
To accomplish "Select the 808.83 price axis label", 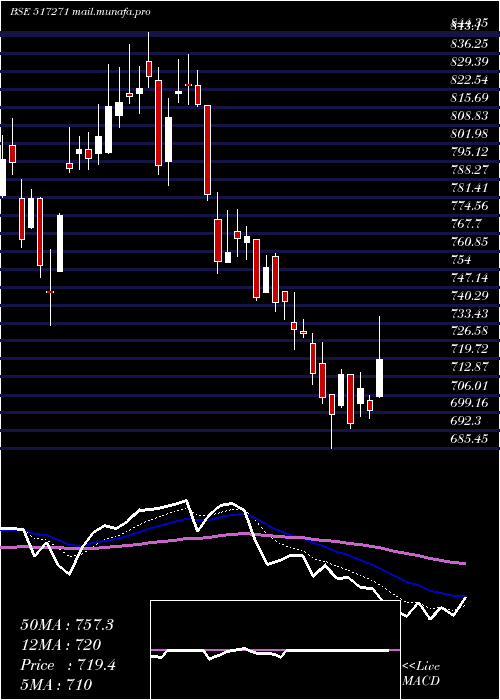I will 469,116.
